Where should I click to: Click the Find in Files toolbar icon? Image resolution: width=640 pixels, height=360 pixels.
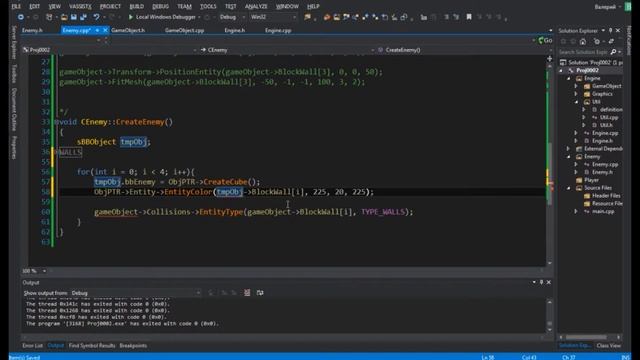(x=307, y=17)
